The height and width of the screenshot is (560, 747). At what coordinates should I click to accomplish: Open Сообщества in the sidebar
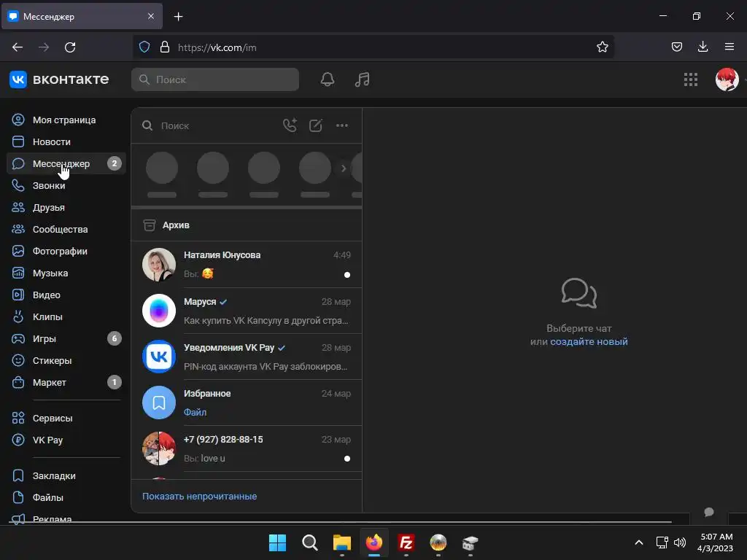tap(66, 230)
